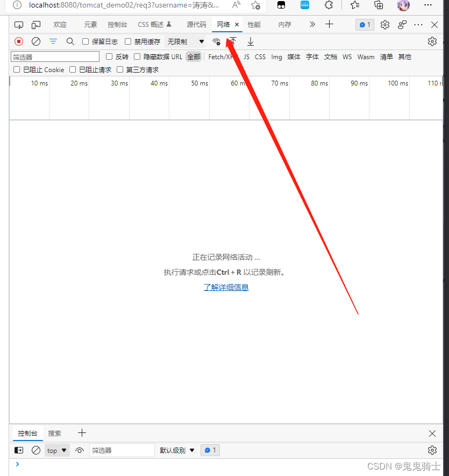Open the network search panel

pyautogui.click(x=70, y=41)
